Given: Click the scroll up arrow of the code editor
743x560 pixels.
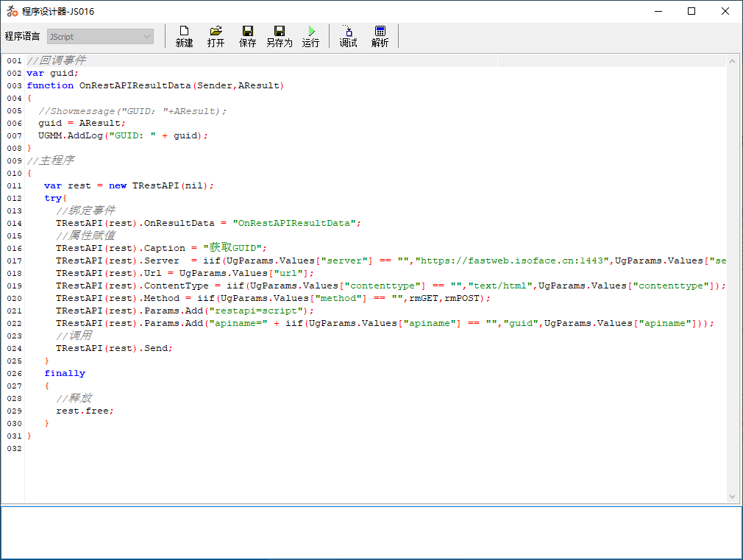Looking at the screenshot, I should click(732, 61).
